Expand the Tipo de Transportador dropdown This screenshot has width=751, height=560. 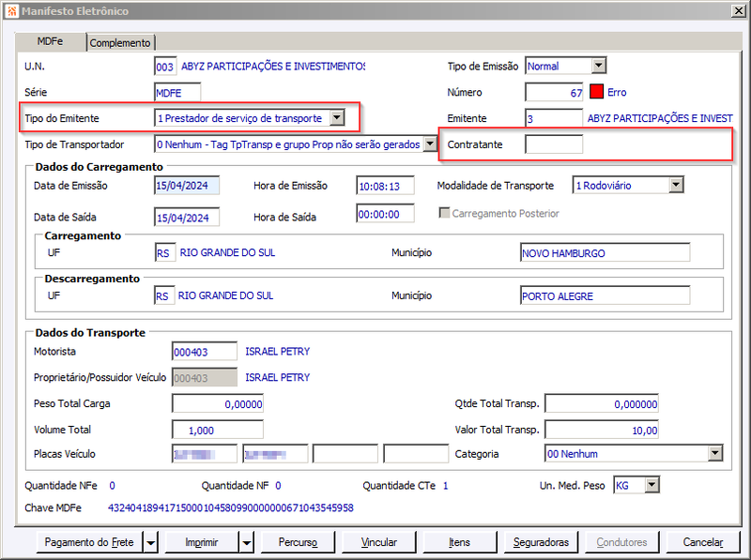pyautogui.click(x=430, y=144)
